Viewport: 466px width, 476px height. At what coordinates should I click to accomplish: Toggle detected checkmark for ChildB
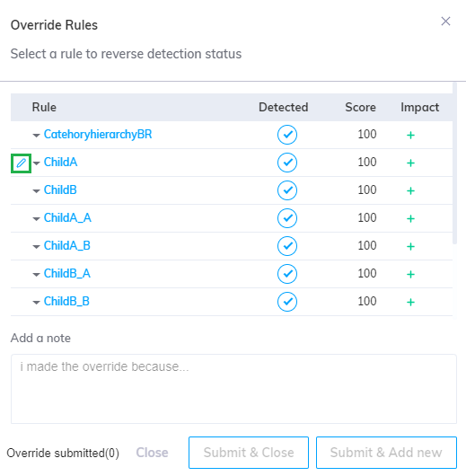tap(287, 190)
